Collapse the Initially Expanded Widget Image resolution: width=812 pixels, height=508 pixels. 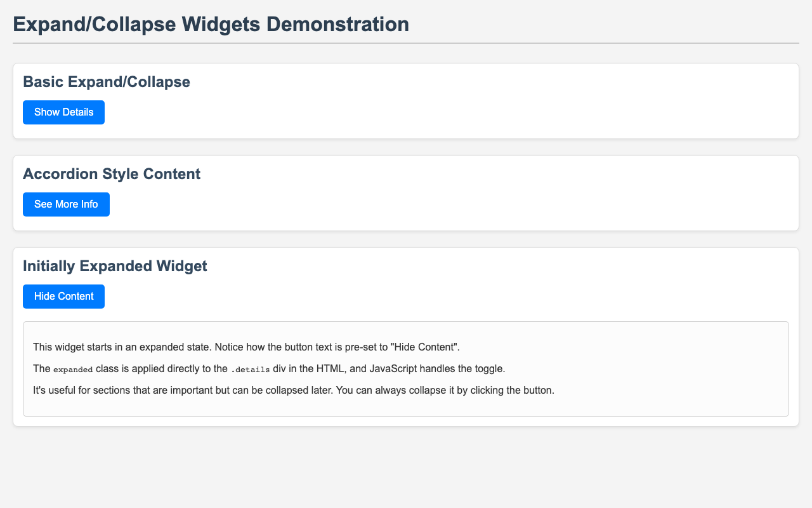[x=63, y=296]
